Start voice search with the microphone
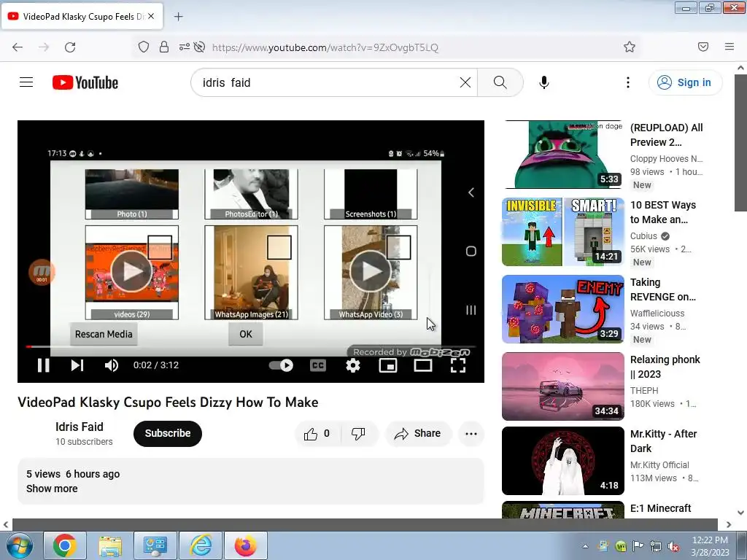Screen dimensions: 747x560 pyautogui.click(x=544, y=82)
